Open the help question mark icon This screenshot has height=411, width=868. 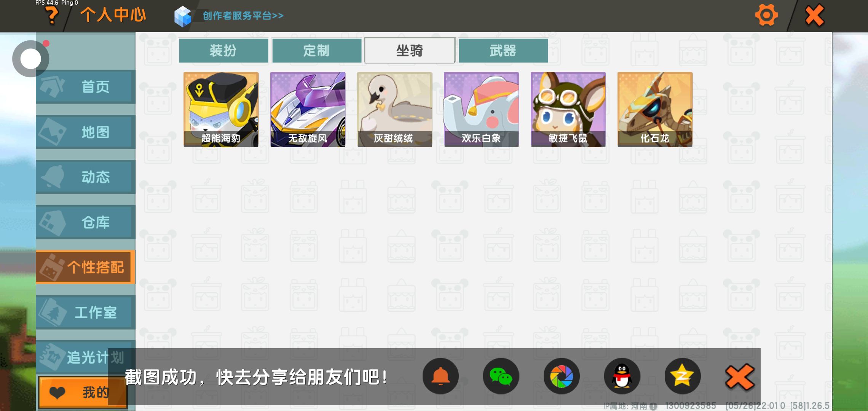point(52,16)
